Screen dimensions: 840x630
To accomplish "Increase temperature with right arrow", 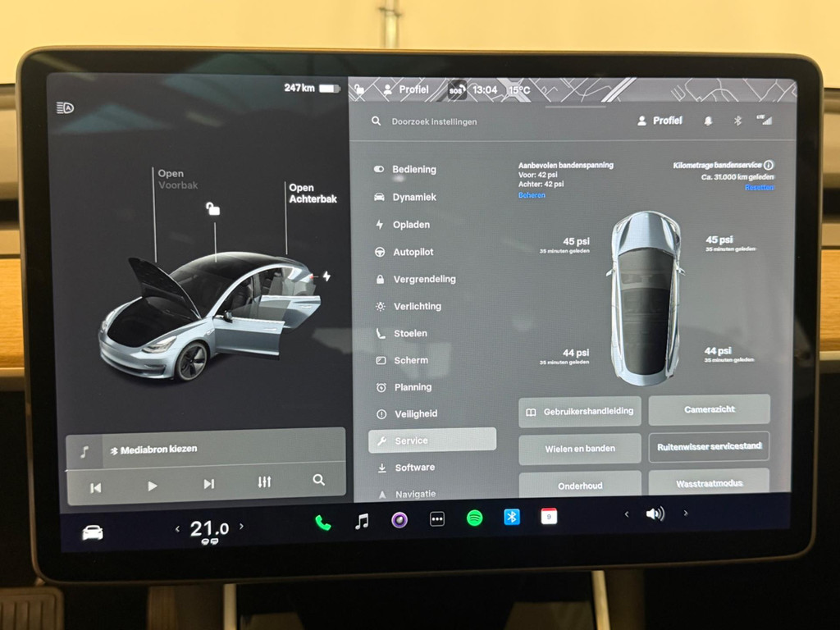I will coord(241,527).
